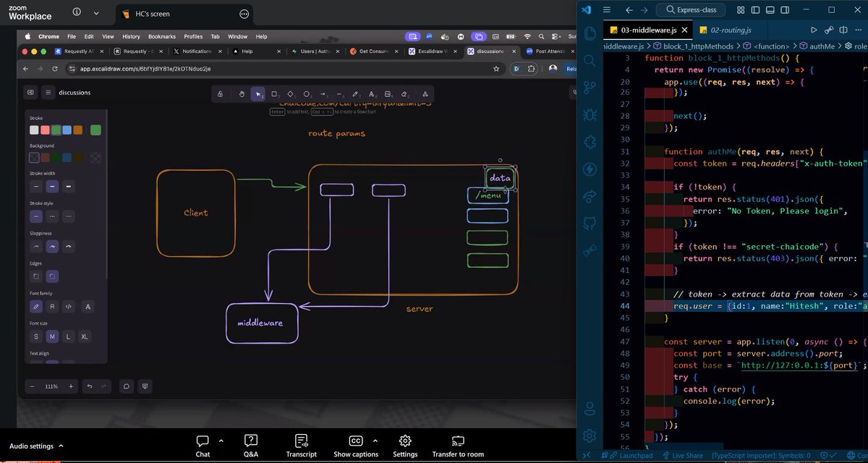Select the Rectangle tool in Excalidraw toolbar
Viewport: 868px width, 463px height.
click(x=274, y=94)
